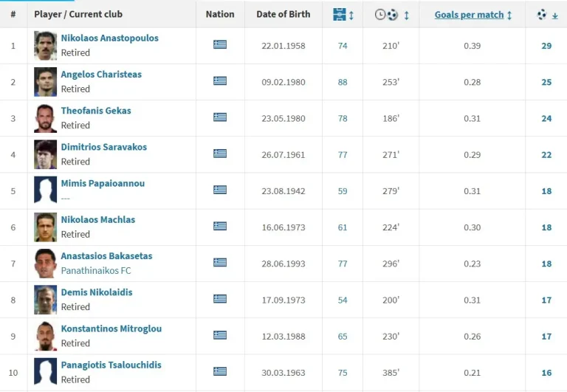Open Anastopoulos's 29 goals detail link

(x=546, y=46)
